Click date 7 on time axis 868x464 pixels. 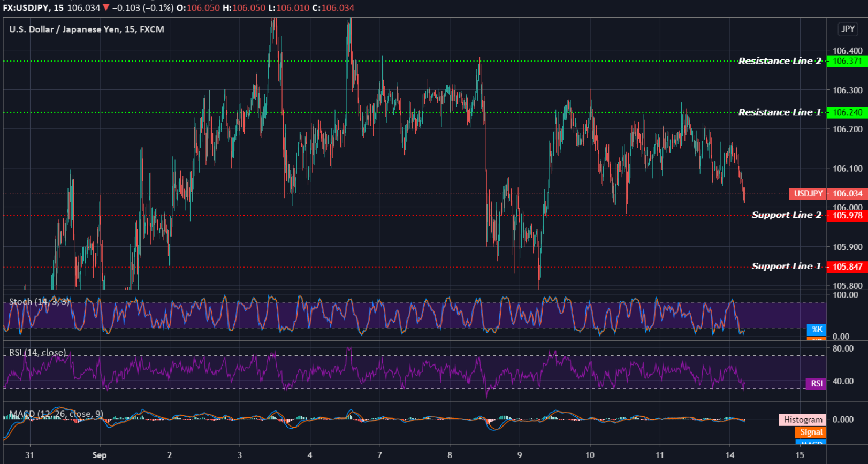[380, 455]
